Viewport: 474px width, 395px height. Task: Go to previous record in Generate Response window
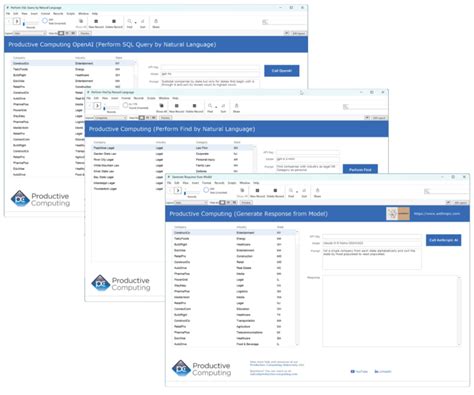[x=171, y=190]
